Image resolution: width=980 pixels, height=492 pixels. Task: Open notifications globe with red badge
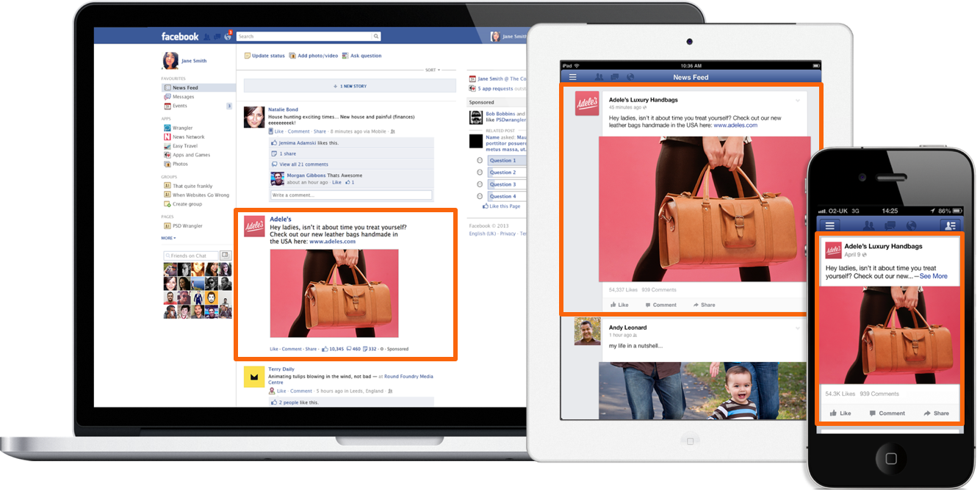tap(228, 36)
